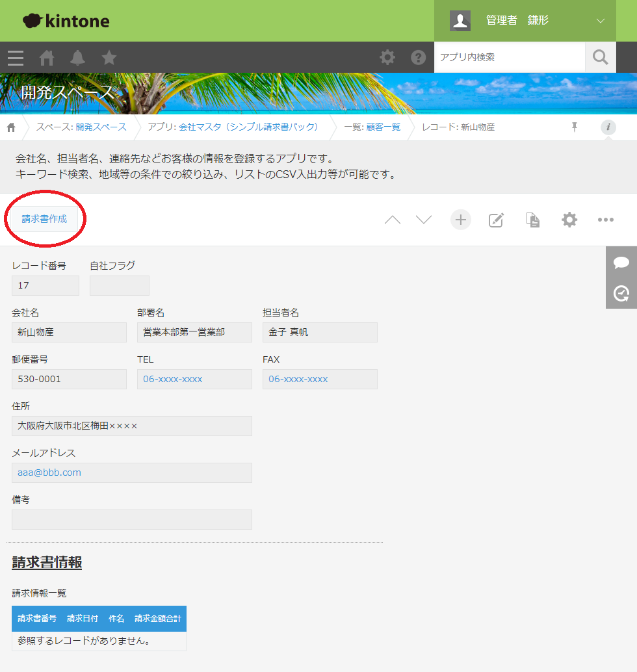The image size is (637, 672).
Task: Click the 郵便番号 value 530-0001
Action: point(39,380)
